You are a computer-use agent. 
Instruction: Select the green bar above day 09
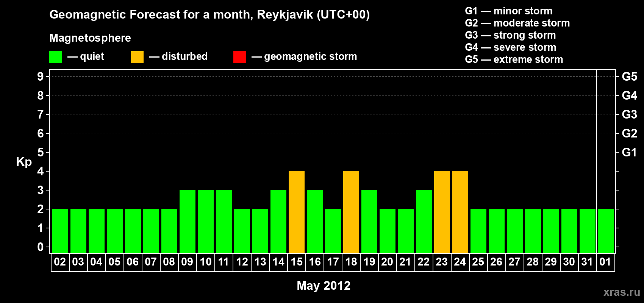point(188,221)
